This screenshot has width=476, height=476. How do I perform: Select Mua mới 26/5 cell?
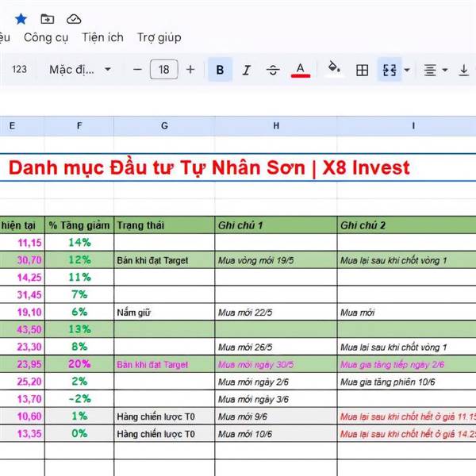point(276,347)
